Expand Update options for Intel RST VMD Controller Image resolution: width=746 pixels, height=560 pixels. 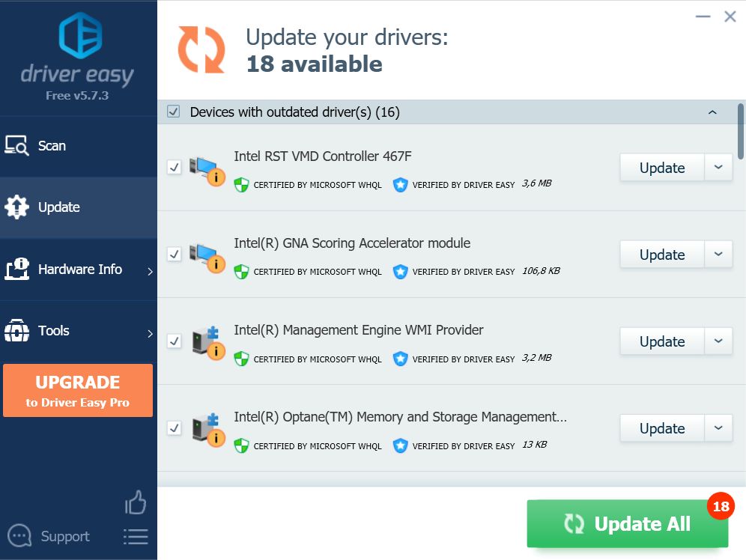[x=718, y=167]
